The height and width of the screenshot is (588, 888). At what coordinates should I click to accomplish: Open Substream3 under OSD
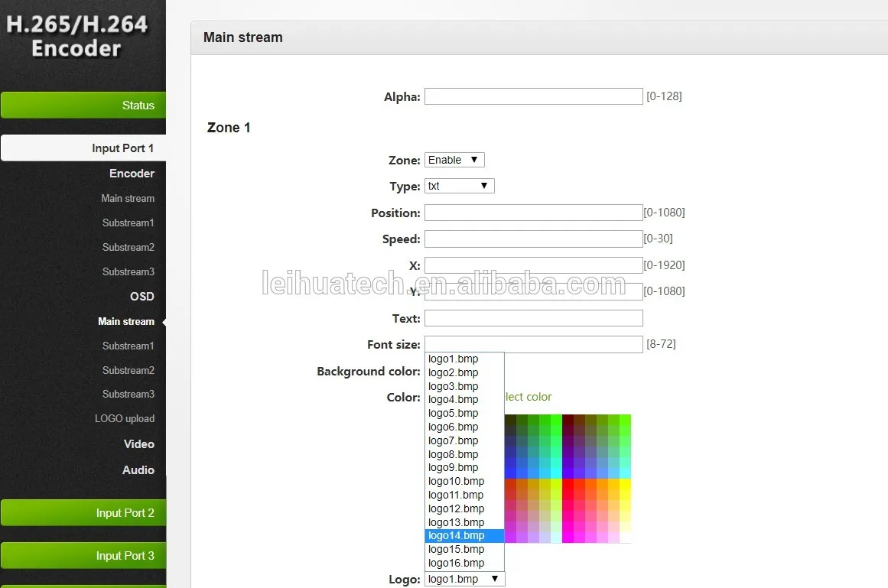click(128, 394)
